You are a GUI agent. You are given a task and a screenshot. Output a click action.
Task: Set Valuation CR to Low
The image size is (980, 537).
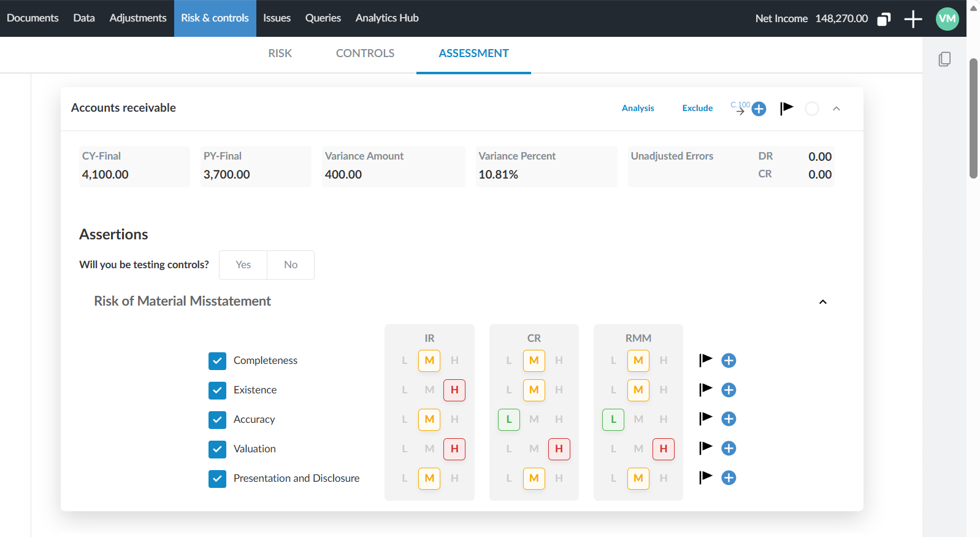coord(509,449)
